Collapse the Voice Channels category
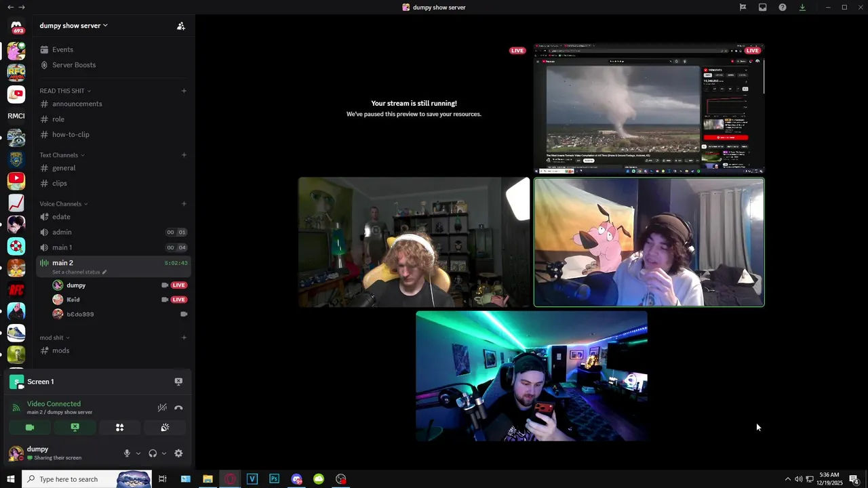This screenshot has width=868, height=488. (x=64, y=204)
